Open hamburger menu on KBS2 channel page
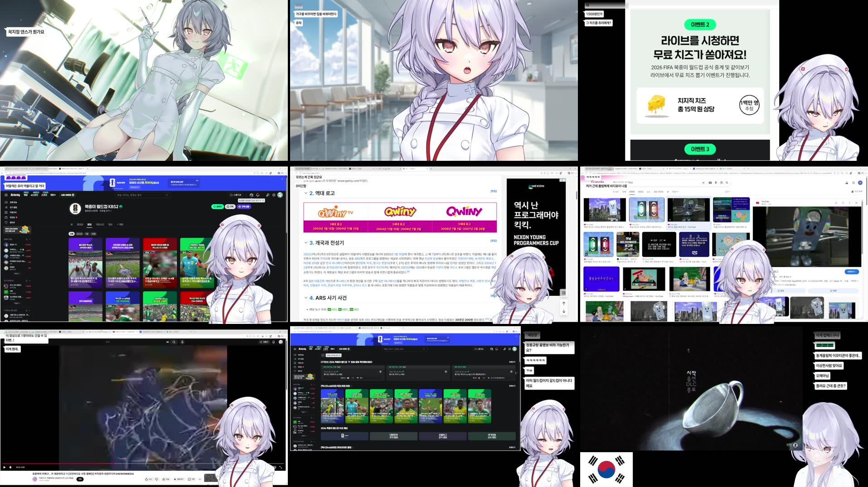The height and width of the screenshot is (487, 868). tap(6, 195)
